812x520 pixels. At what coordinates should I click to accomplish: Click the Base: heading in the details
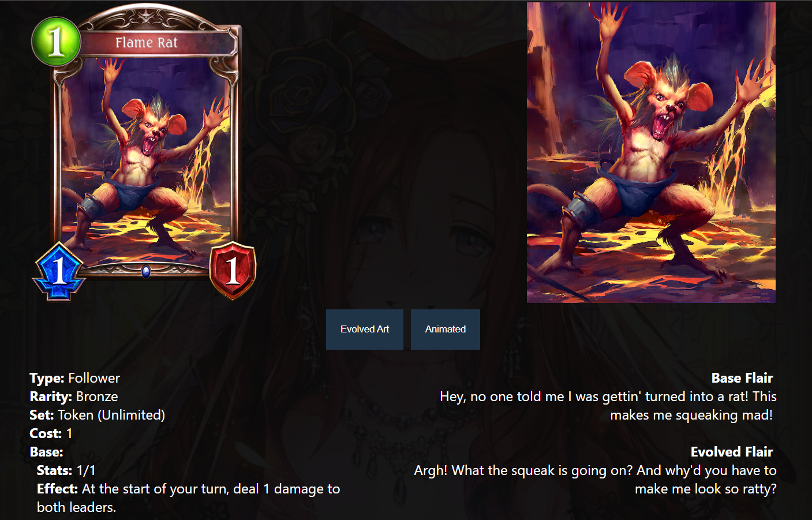(46, 452)
